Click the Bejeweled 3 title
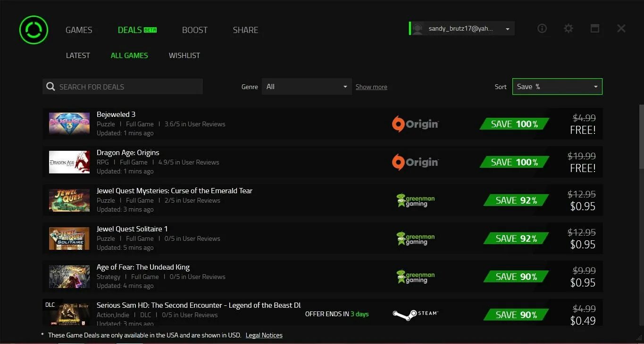This screenshot has width=644, height=344. (116, 115)
